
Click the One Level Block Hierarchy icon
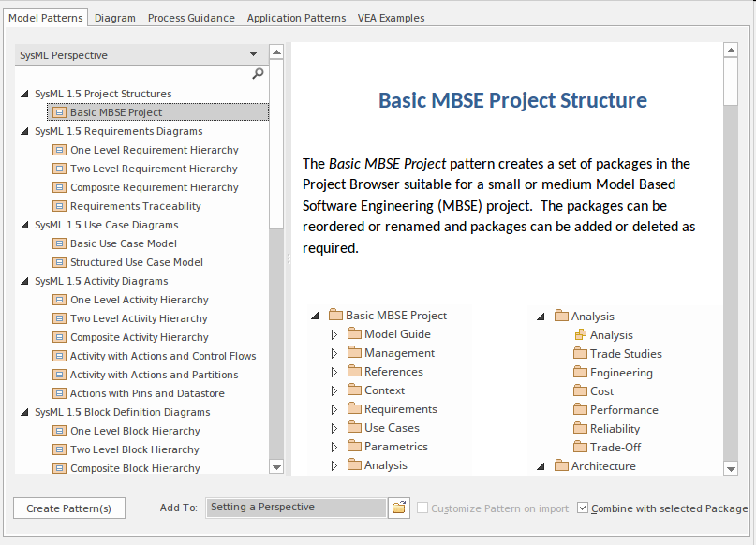pos(59,431)
